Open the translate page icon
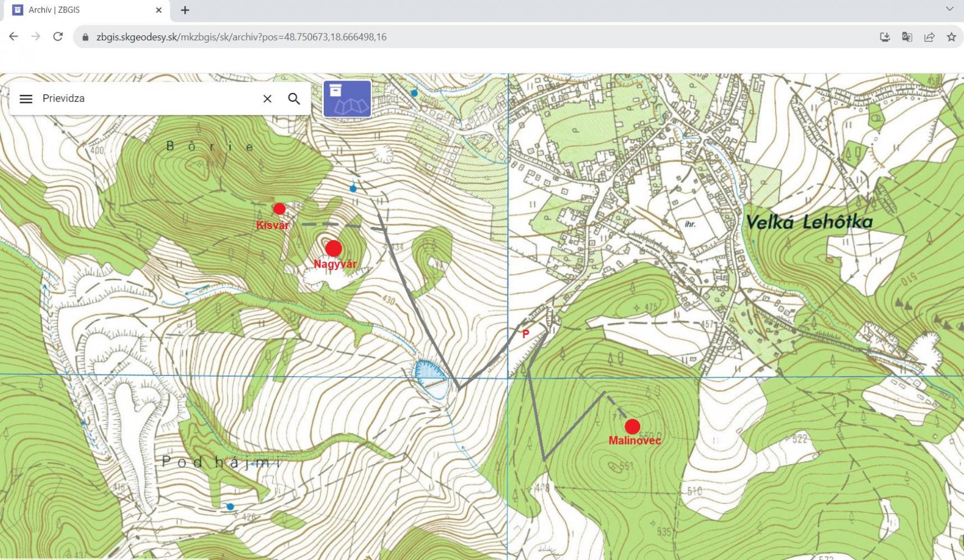This screenshot has height=560, width=964. coord(907,37)
